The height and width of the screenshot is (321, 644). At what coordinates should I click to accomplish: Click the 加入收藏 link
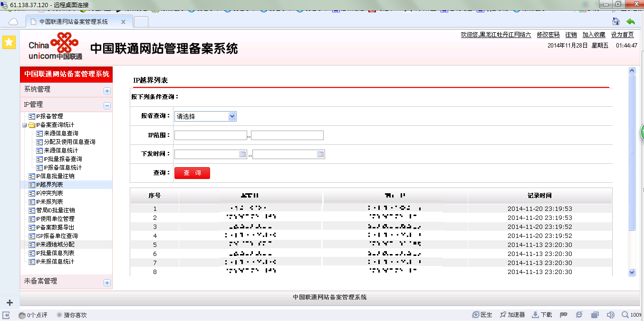point(594,35)
